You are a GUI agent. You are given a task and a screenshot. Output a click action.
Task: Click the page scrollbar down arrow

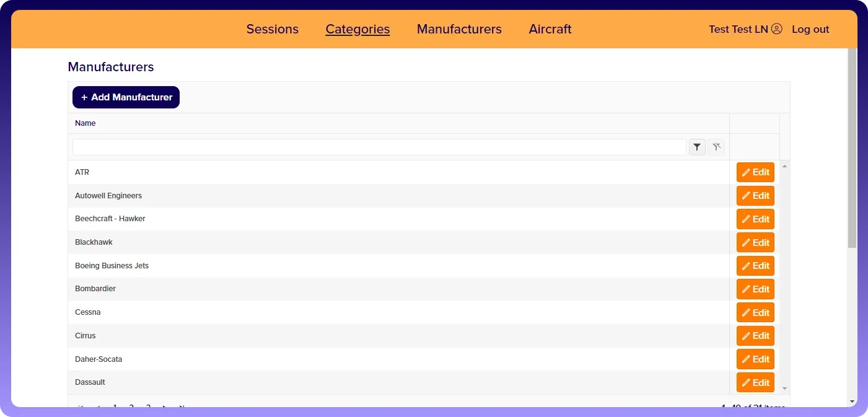click(x=852, y=402)
